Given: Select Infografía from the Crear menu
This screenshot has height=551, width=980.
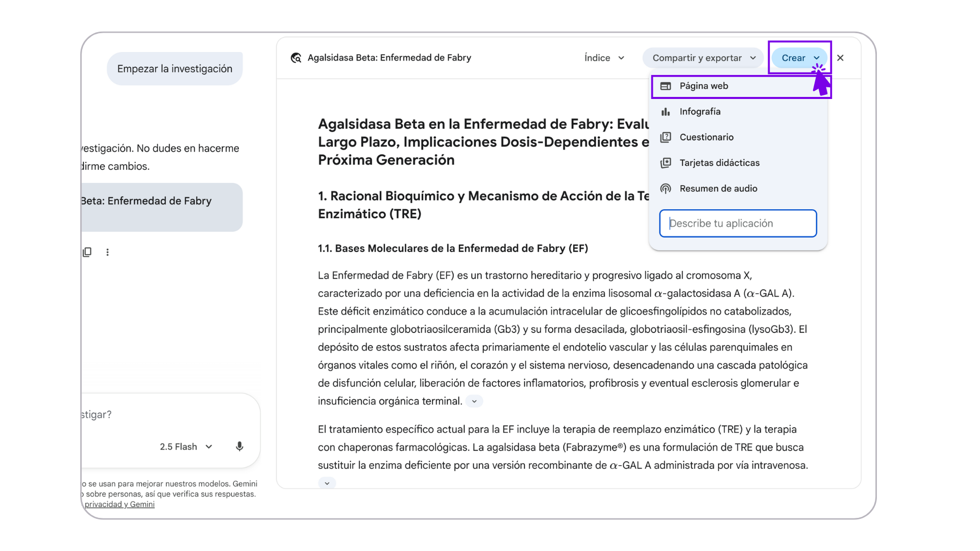Looking at the screenshot, I should (700, 112).
